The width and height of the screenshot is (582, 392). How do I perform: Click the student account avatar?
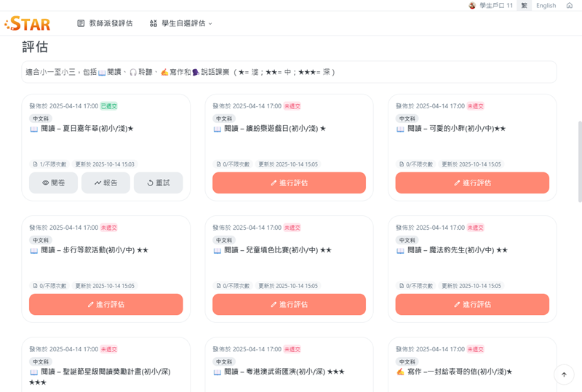[472, 6]
